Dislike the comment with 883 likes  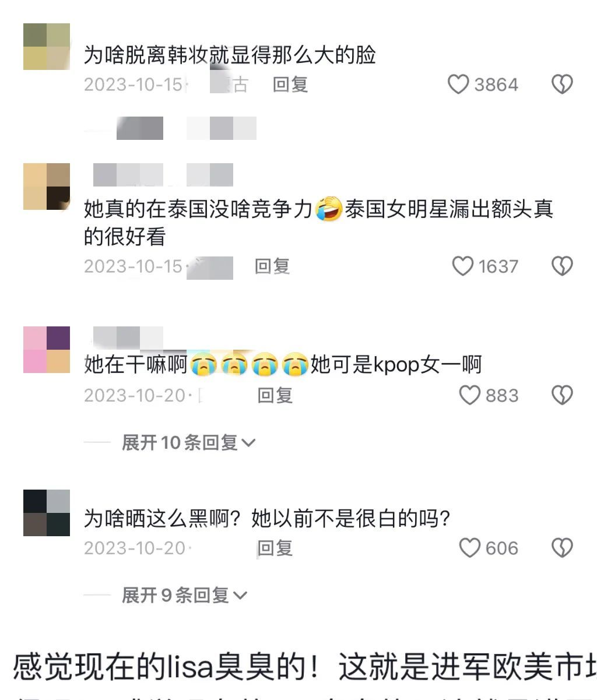coord(562,395)
